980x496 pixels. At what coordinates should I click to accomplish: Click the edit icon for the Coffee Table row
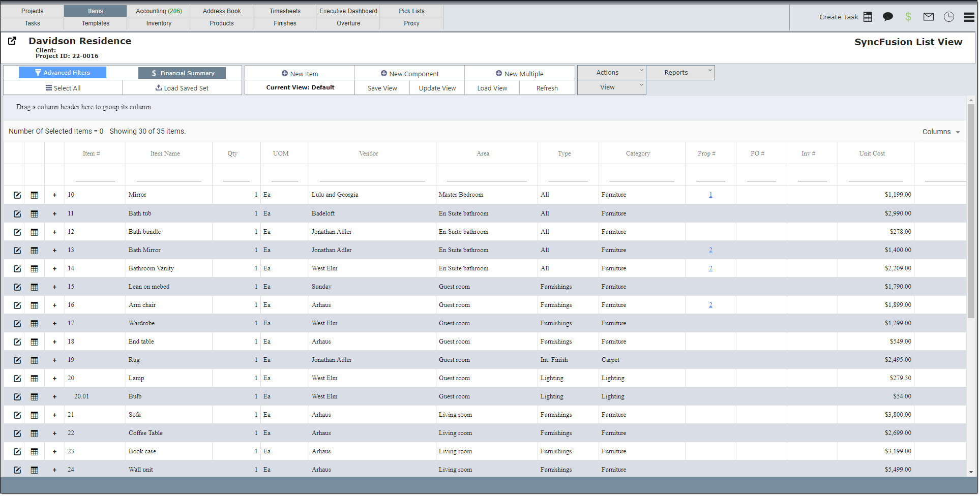pyautogui.click(x=17, y=433)
